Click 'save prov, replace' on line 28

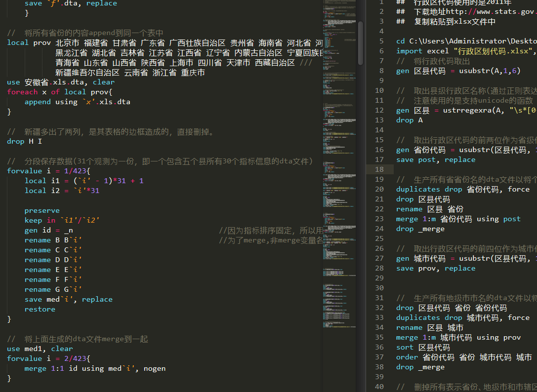[435, 268]
